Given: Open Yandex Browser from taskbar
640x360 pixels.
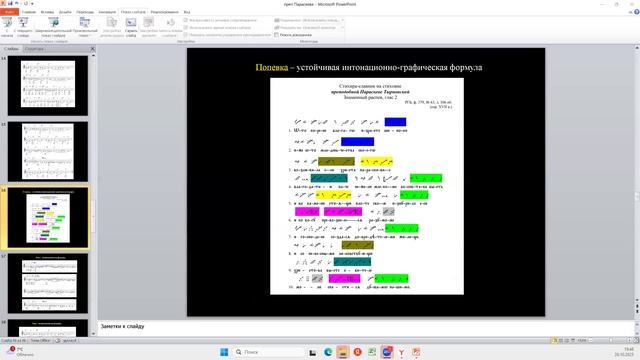Looking at the screenshot, I should click(402, 352).
